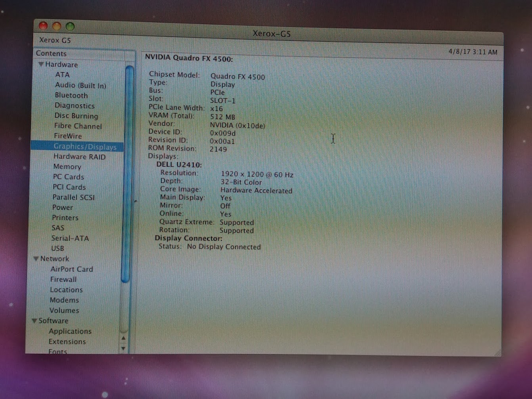Select the Graphics/Displays row
Screen dimensions: 532x399
click(x=78, y=146)
